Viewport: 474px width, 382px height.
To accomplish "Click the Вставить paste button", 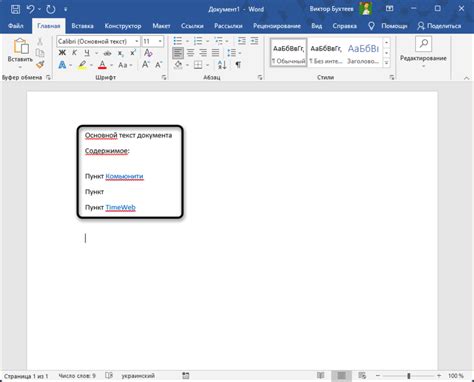I will click(x=20, y=53).
